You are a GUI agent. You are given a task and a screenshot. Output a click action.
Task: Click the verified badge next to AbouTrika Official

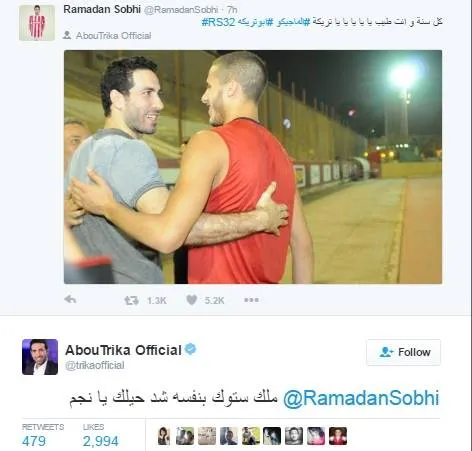coord(191,349)
